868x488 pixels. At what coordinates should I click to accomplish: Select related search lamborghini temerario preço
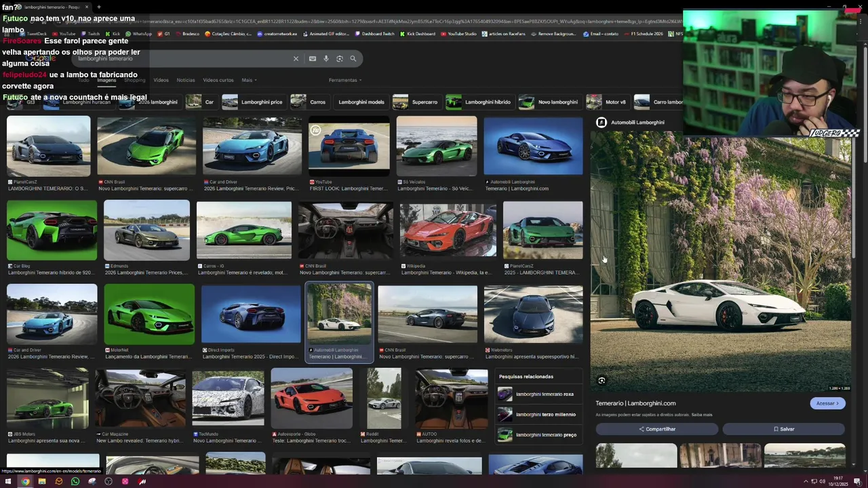click(537, 434)
